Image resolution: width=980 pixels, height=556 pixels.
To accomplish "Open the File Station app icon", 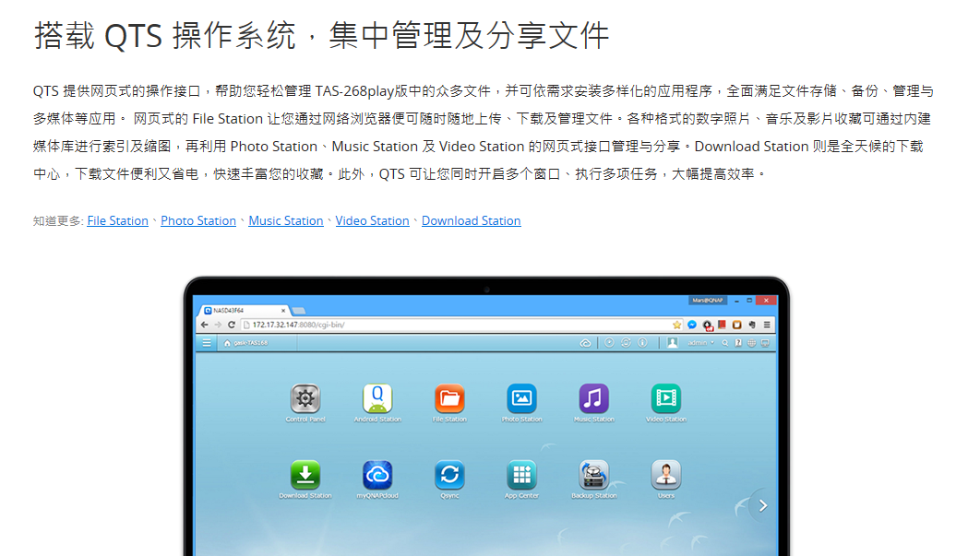I will click(449, 398).
